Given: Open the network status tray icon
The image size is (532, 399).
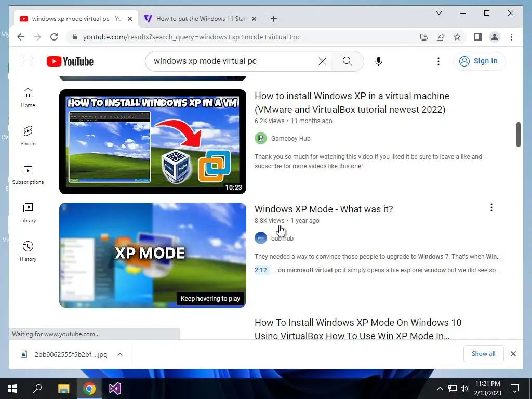Looking at the screenshot, I should click(453, 389).
